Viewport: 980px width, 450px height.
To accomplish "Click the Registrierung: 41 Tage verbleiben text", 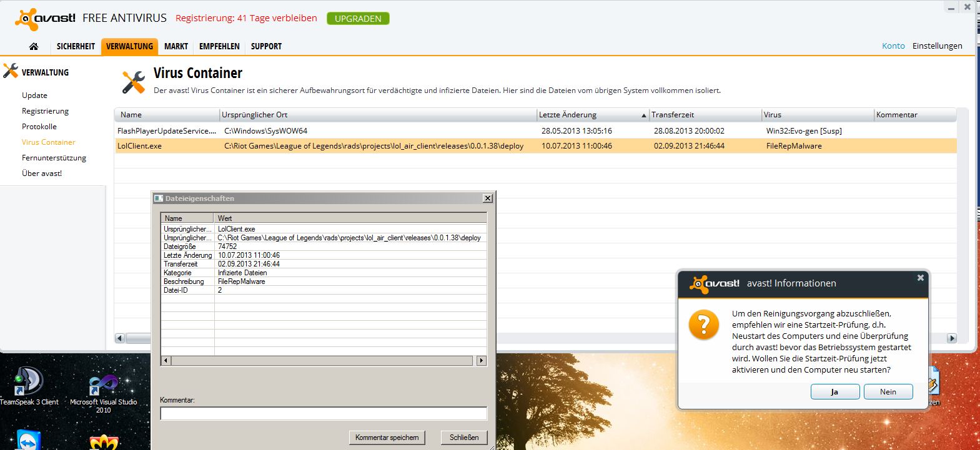I will (x=246, y=18).
